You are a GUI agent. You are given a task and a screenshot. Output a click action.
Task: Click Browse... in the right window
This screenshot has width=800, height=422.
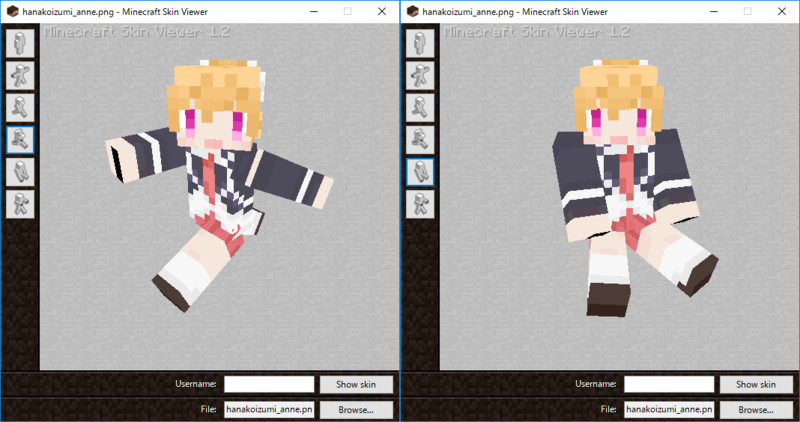[x=756, y=410]
